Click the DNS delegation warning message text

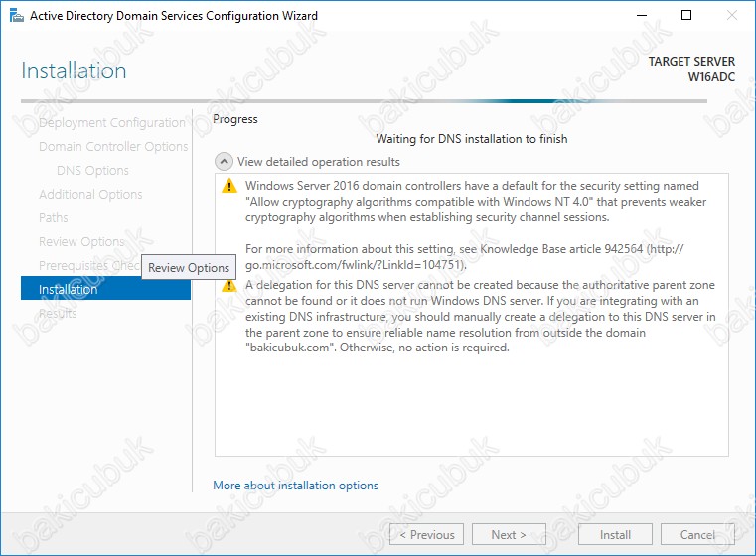coord(480,316)
